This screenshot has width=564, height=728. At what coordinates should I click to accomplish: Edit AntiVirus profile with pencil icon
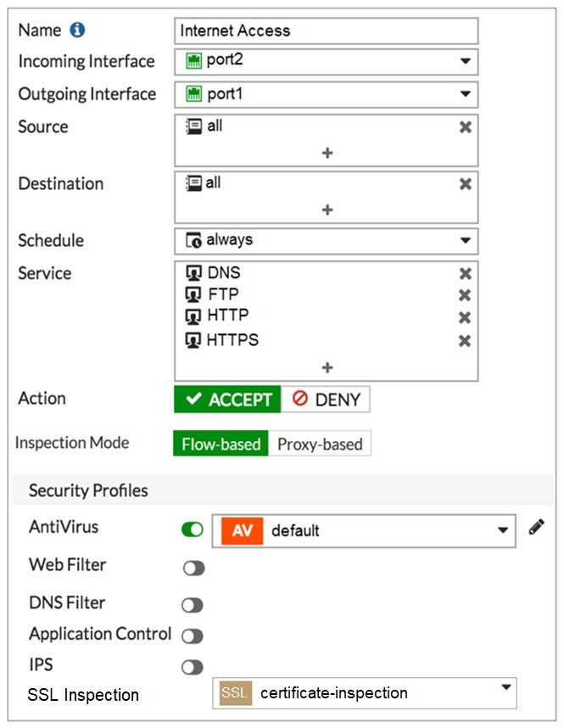pyautogui.click(x=536, y=527)
